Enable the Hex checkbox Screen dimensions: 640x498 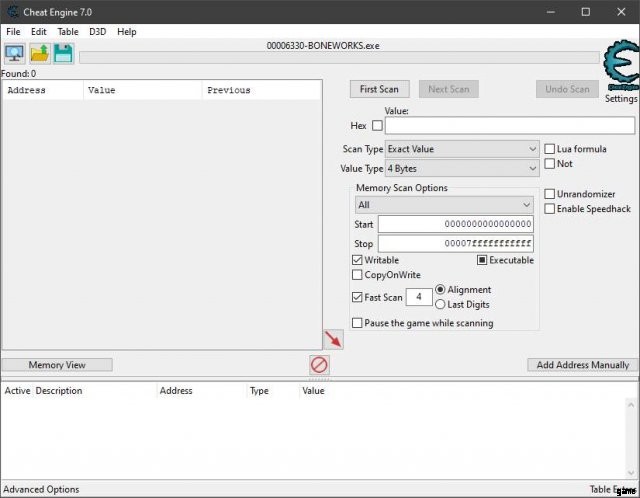point(377,126)
